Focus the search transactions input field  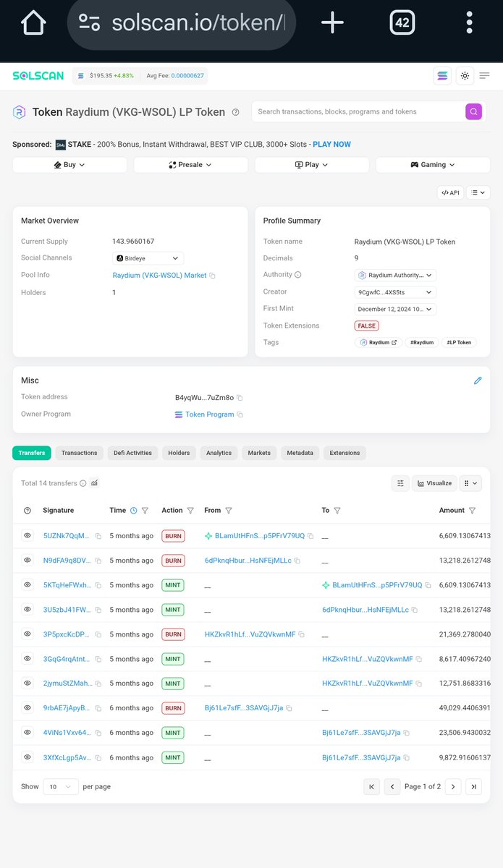pyautogui.click(x=358, y=111)
